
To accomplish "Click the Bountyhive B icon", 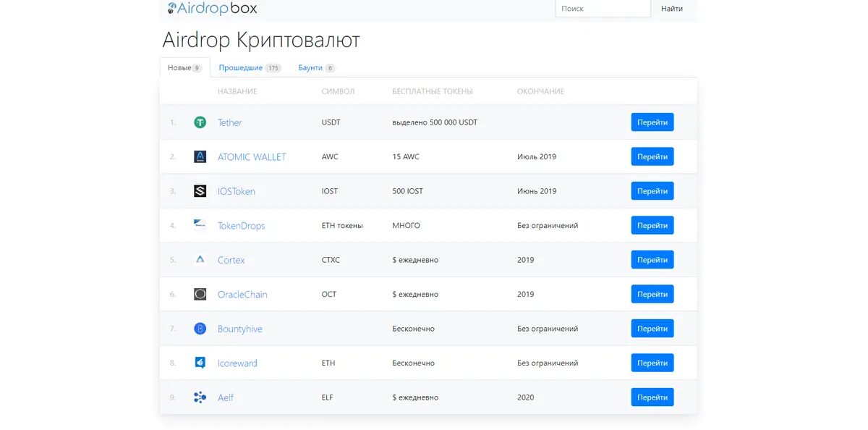I will click(200, 329).
